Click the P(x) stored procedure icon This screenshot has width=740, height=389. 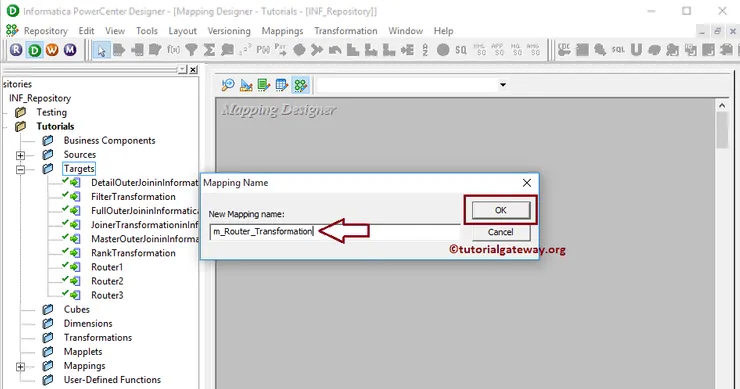point(263,50)
